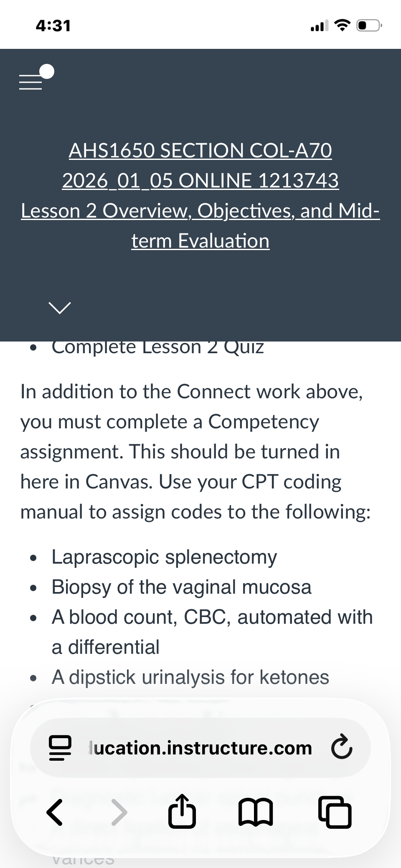Tap the Safari forward arrow
The height and width of the screenshot is (868, 401).
coord(119,812)
